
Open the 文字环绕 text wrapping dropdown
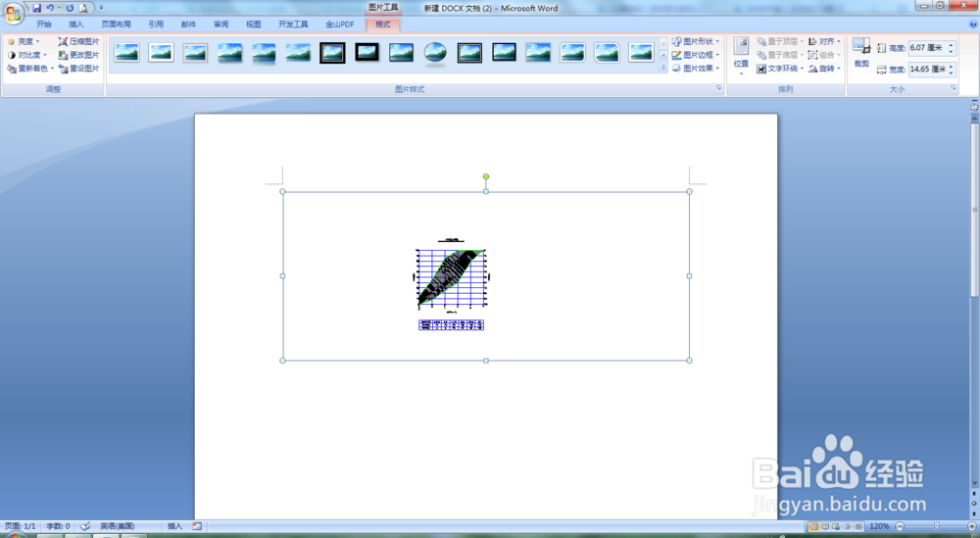tap(780, 69)
